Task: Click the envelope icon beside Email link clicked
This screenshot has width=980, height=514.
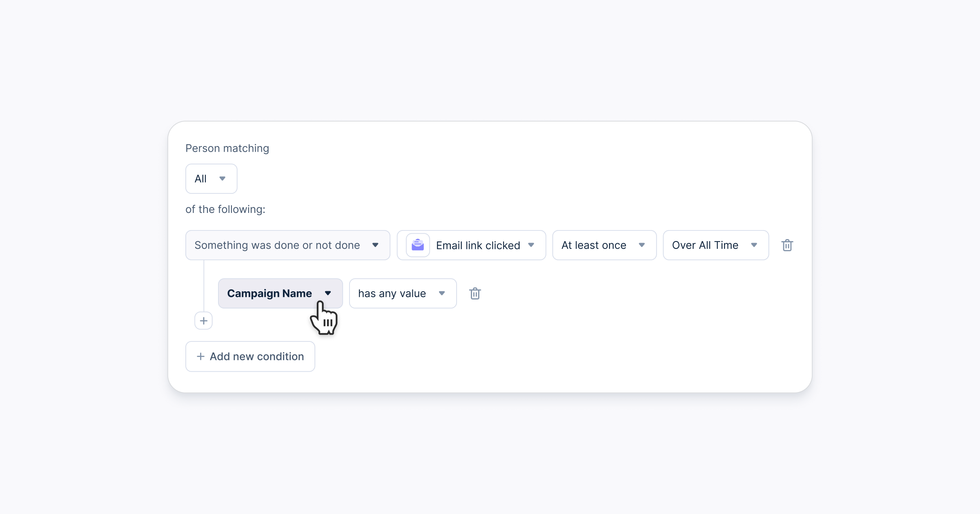Action: click(x=418, y=245)
